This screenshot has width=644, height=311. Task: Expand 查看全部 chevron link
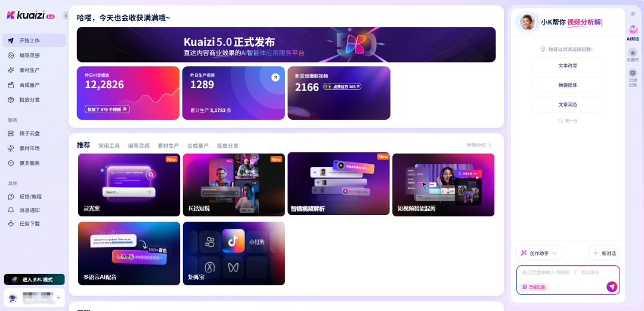pos(479,145)
